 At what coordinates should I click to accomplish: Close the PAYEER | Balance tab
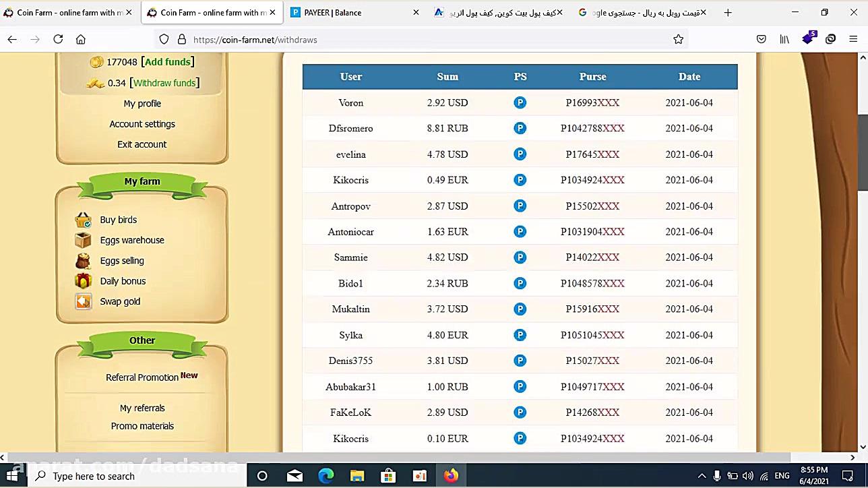click(416, 13)
